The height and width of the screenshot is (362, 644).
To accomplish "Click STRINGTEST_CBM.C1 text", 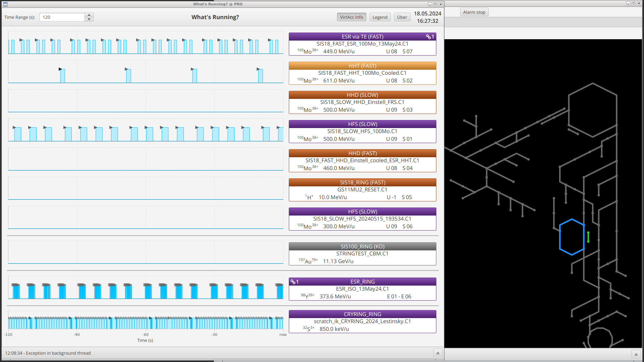I will pos(362,253).
